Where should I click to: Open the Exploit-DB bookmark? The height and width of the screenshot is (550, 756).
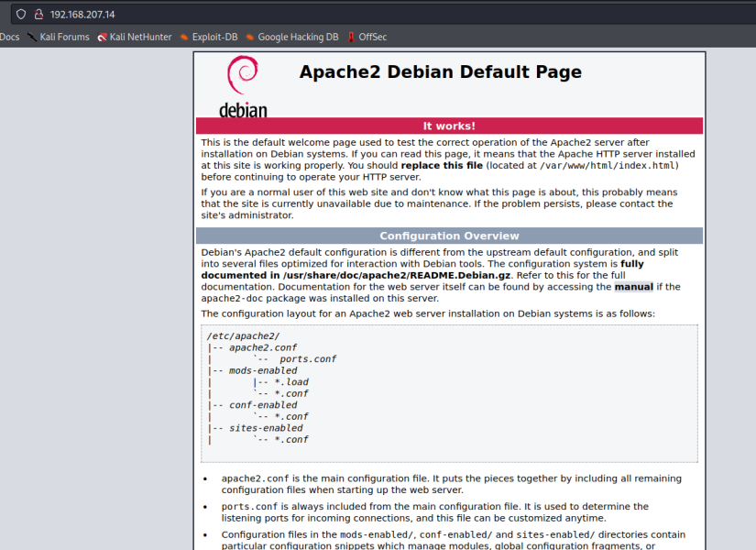tap(215, 37)
